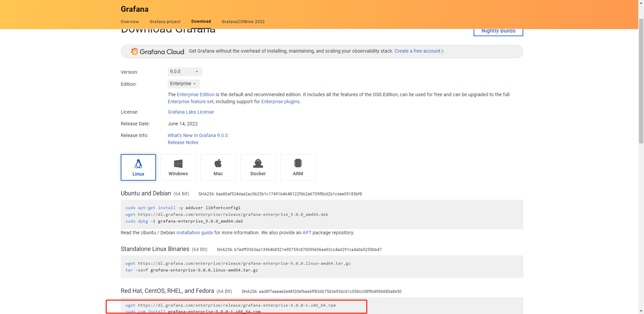Image resolution: width=644 pixels, height=314 pixels.
Task: Open the APT package repository link
Action: 307,233
